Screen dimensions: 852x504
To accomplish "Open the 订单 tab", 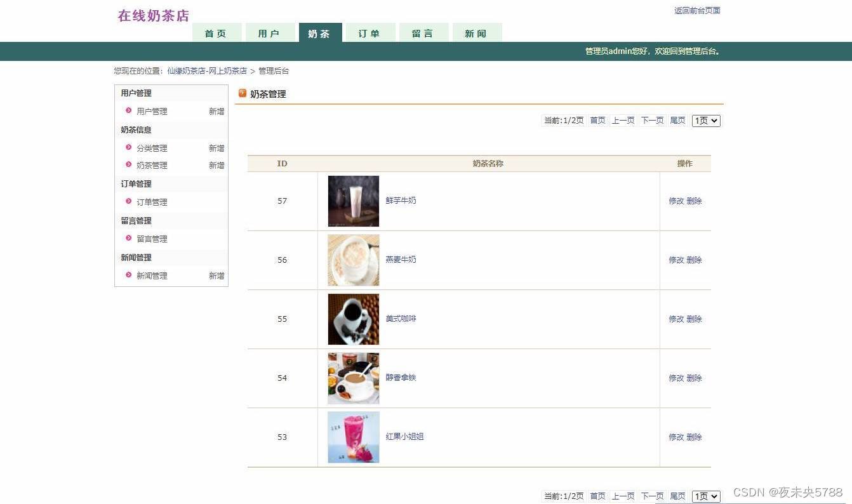I will click(x=370, y=33).
